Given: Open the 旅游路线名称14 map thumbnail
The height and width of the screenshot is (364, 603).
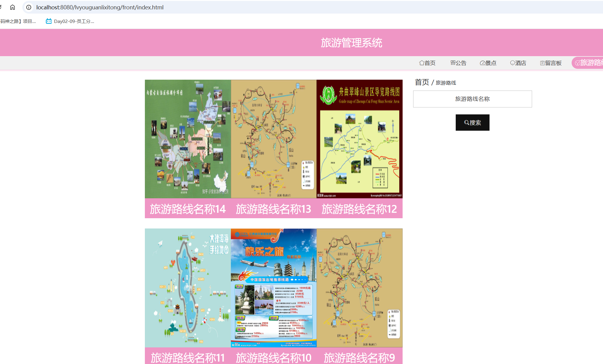Looking at the screenshot, I should point(188,139).
